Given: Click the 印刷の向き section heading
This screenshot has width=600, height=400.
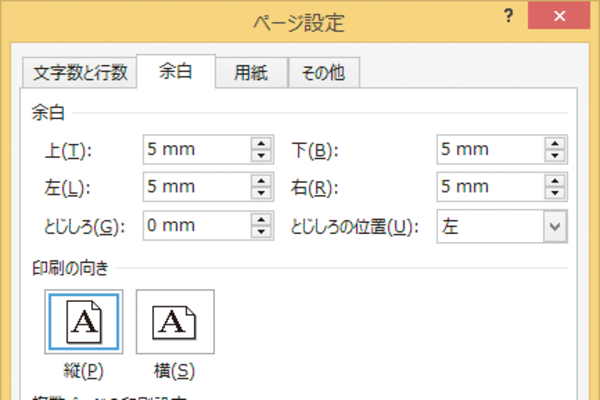Looking at the screenshot, I should (x=70, y=268).
